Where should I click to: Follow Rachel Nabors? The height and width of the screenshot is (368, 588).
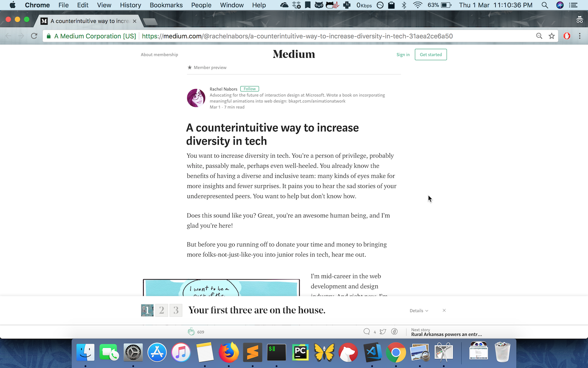[x=249, y=89]
